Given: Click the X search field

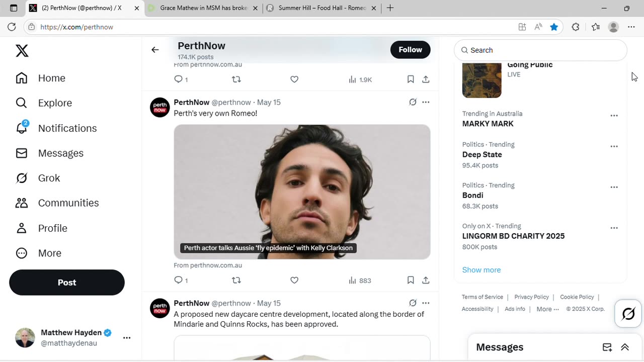Looking at the screenshot, I should click(540, 50).
